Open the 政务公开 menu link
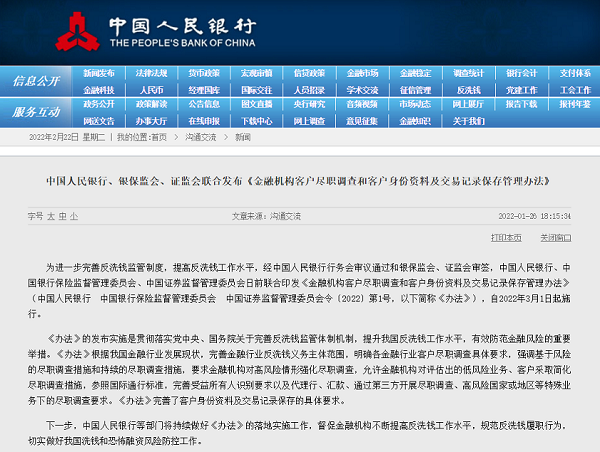This screenshot has height=452, width=600. click(99, 104)
